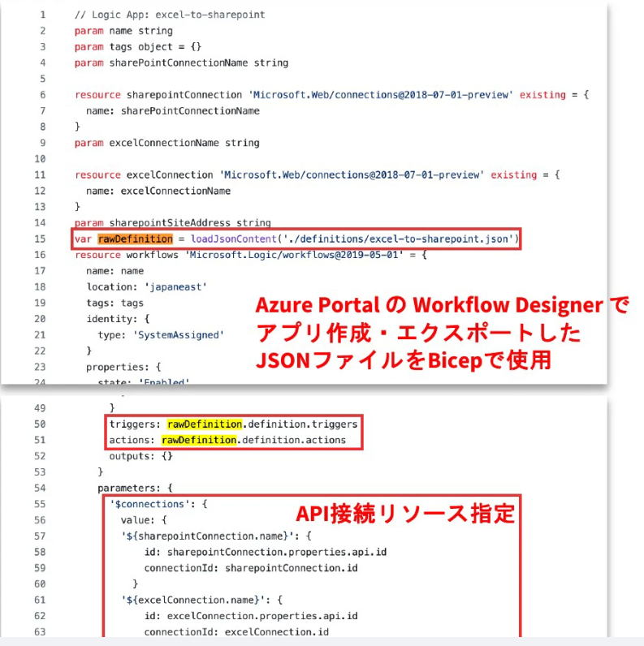Click 'rawDefinition.definition.actions' on line 51
The image size is (644, 646).
pos(253,441)
